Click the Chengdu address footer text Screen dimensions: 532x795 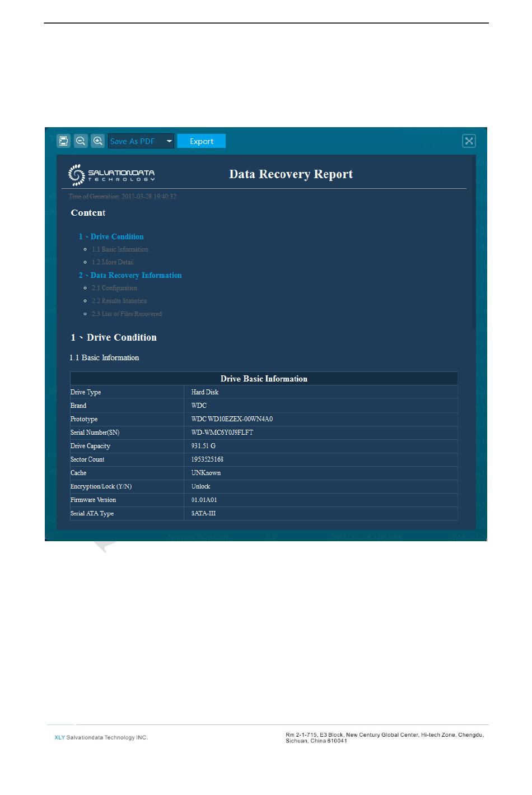[x=385, y=737]
